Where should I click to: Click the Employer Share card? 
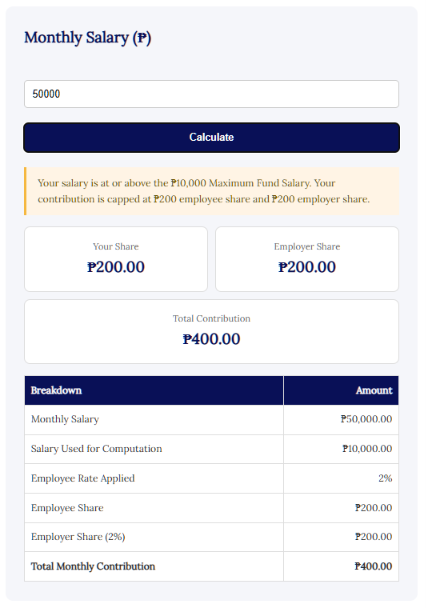(307, 259)
